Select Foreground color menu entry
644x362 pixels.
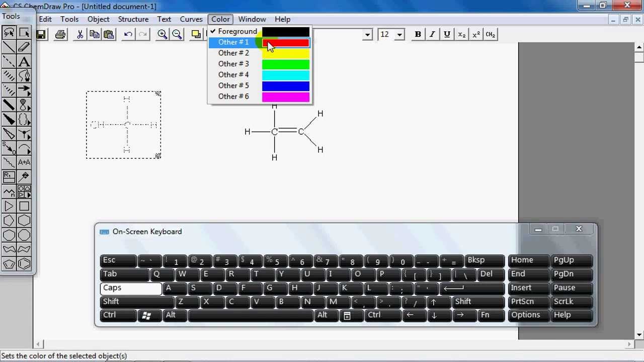(x=260, y=31)
